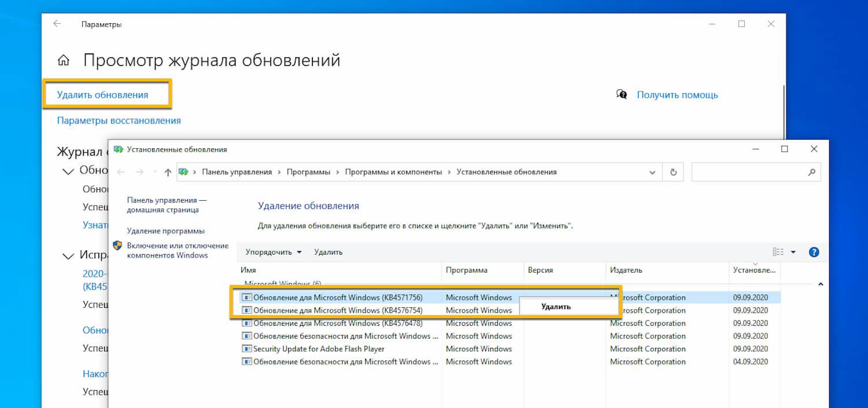Click Установленные обновления breadcrumb
Screen dimensions: 868x408
(x=506, y=172)
